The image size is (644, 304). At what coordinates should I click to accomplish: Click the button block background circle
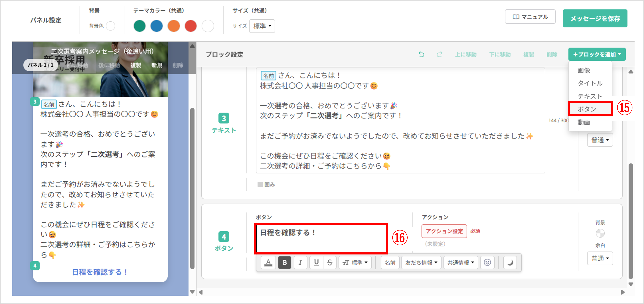point(600,233)
